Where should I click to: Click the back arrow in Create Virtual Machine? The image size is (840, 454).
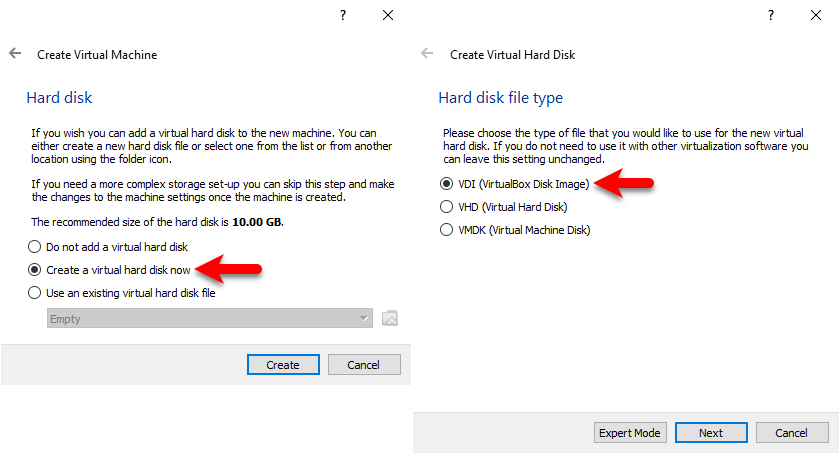15,54
